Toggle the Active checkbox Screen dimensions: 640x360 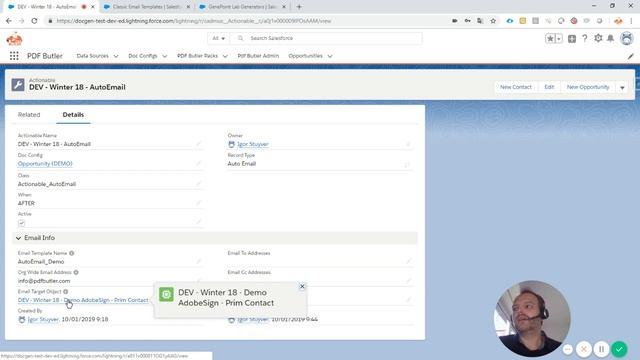click(22, 223)
